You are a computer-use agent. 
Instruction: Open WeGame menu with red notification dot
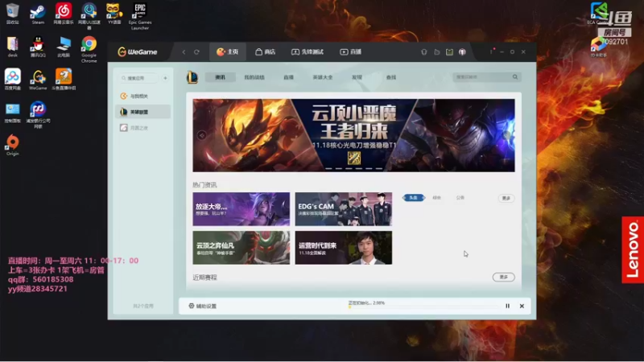(492, 51)
